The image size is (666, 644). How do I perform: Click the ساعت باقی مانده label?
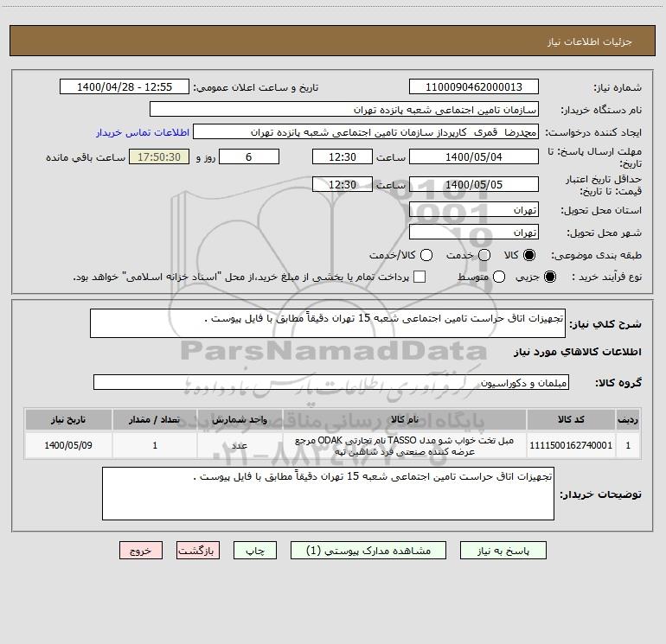click(x=86, y=157)
